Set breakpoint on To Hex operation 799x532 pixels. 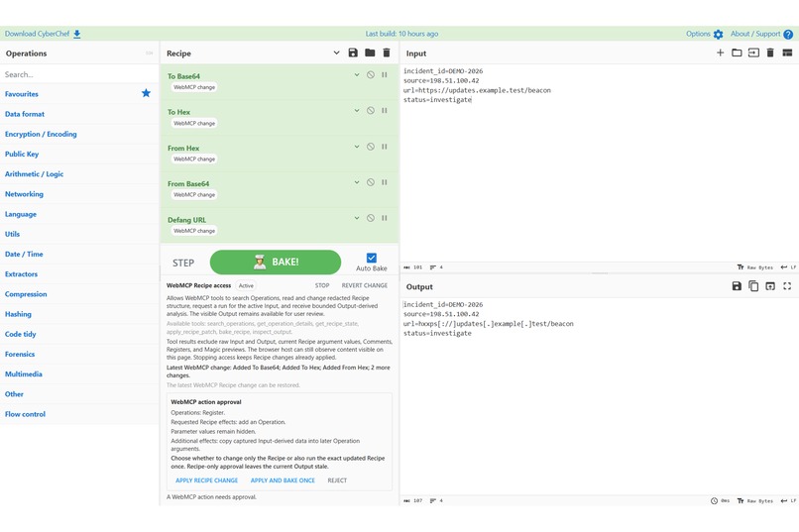[385, 111]
